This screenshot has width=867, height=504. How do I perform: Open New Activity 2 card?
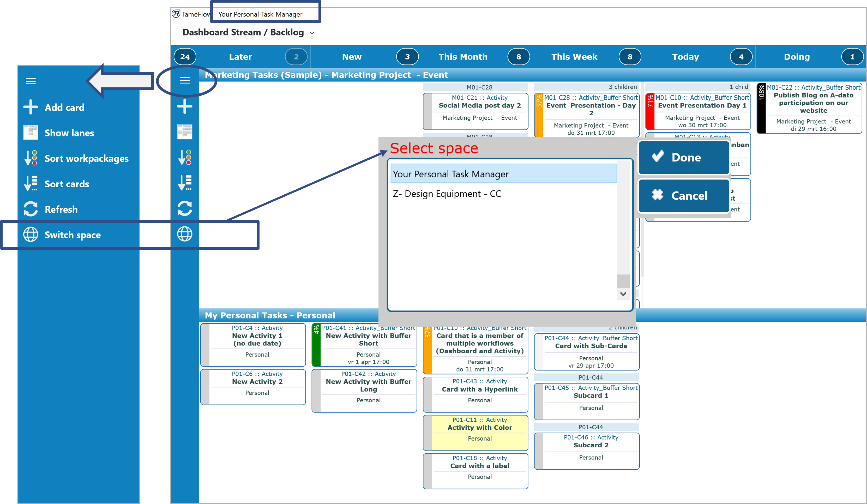click(253, 387)
